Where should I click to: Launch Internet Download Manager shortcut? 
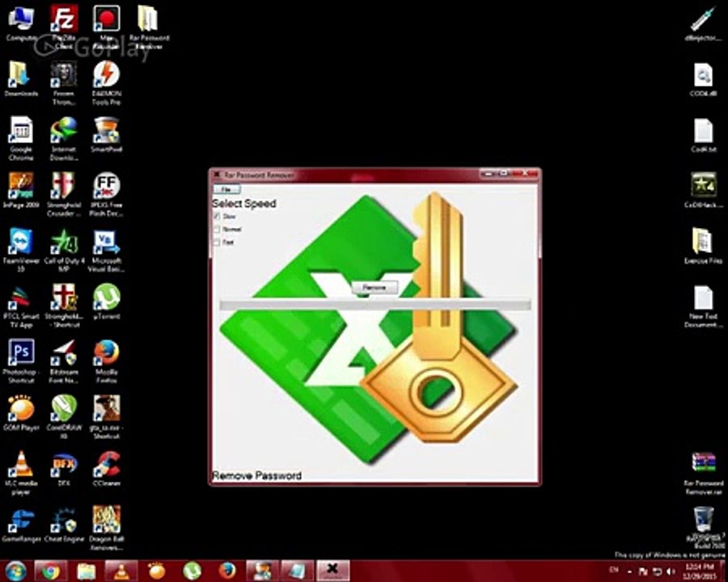click(64, 138)
